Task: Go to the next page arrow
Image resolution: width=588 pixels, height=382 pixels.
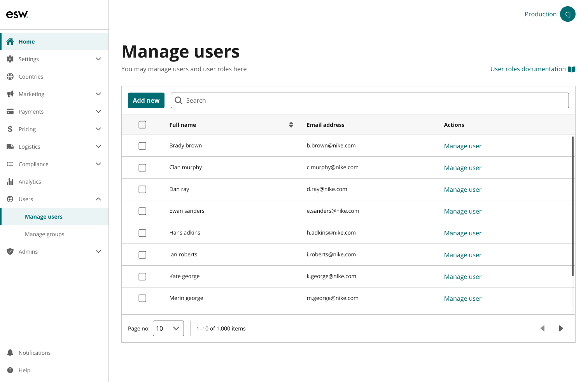Action: point(561,328)
